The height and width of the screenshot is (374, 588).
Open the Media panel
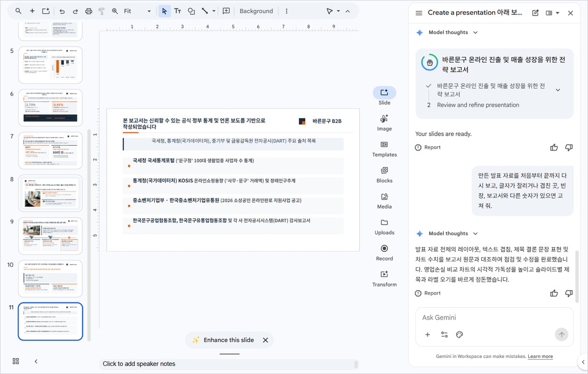(384, 201)
